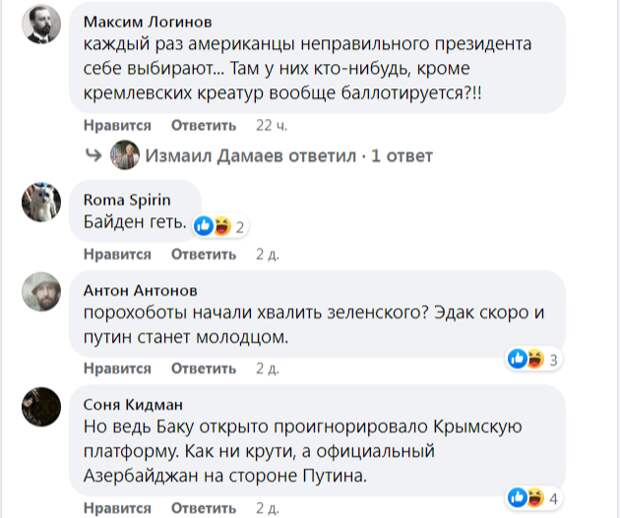
Task: Open Соня Кидман's profile picture
Action: pos(41,410)
